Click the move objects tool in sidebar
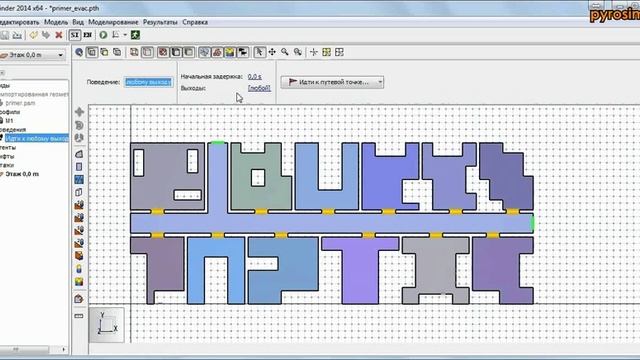Viewport: 640px width, 360px height. pos(79,112)
